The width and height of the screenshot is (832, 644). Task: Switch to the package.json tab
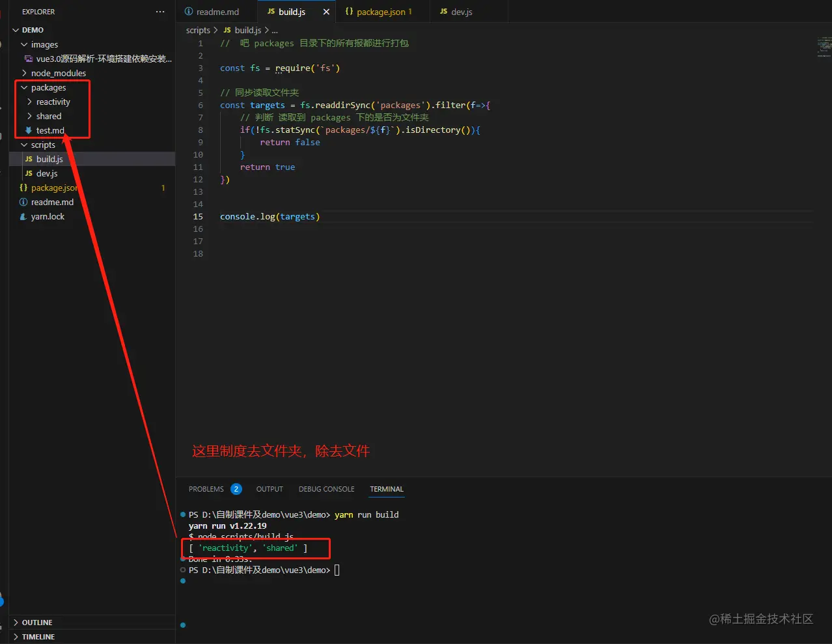383,12
